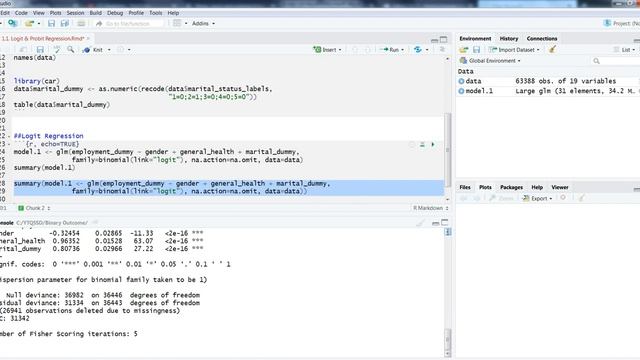Run the current chunk with play icon

click(433, 144)
